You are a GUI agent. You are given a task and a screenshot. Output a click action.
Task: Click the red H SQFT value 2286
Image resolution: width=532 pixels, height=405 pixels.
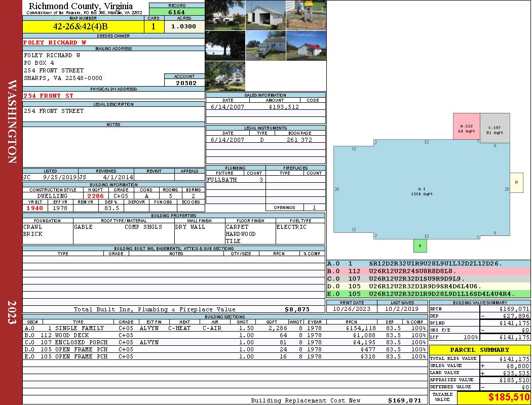95,196
